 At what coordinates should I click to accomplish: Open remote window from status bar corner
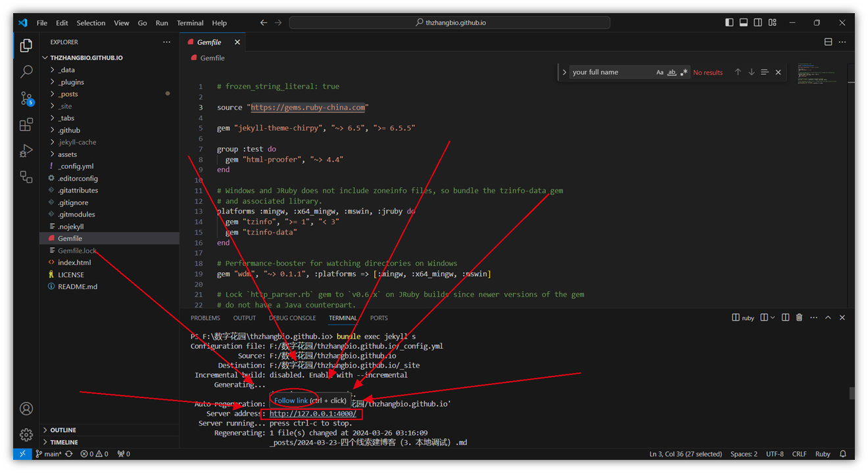(x=22, y=454)
